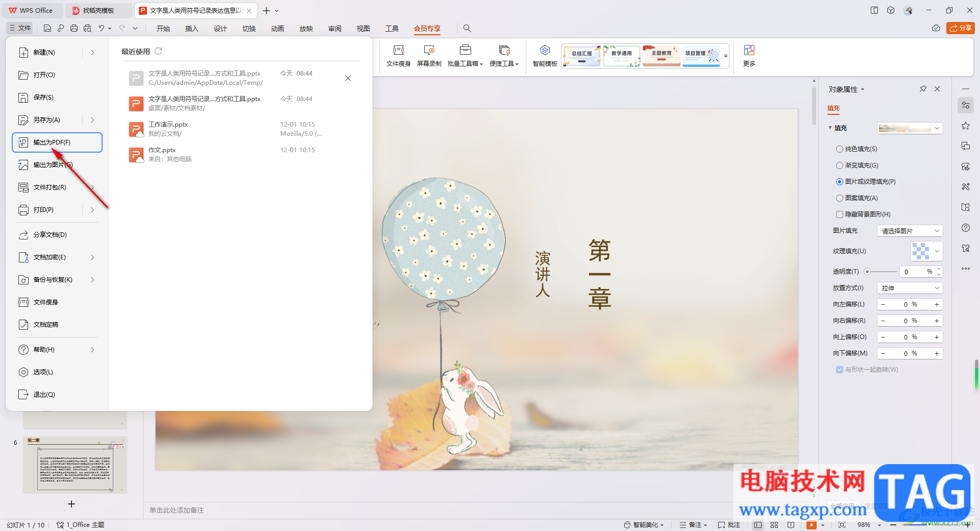Click the help question mark sidebar icon
The height and width of the screenshot is (531, 980).
pyautogui.click(x=965, y=228)
